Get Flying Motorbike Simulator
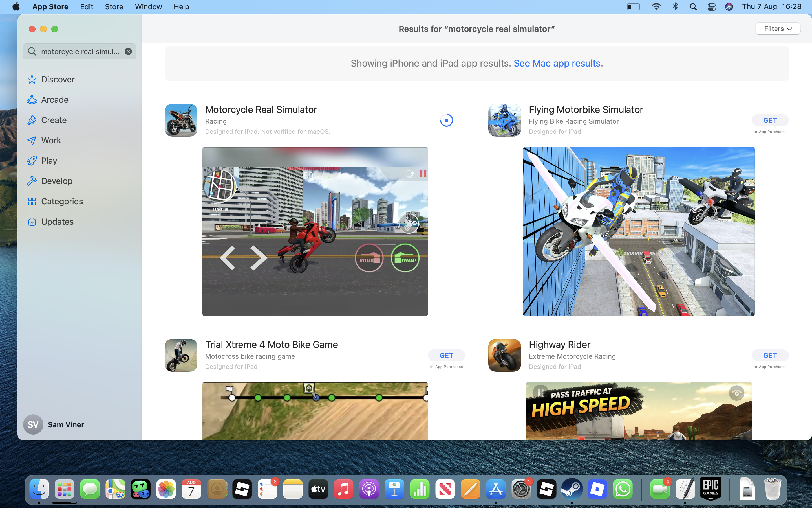This screenshot has height=508, width=812. point(770,120)
